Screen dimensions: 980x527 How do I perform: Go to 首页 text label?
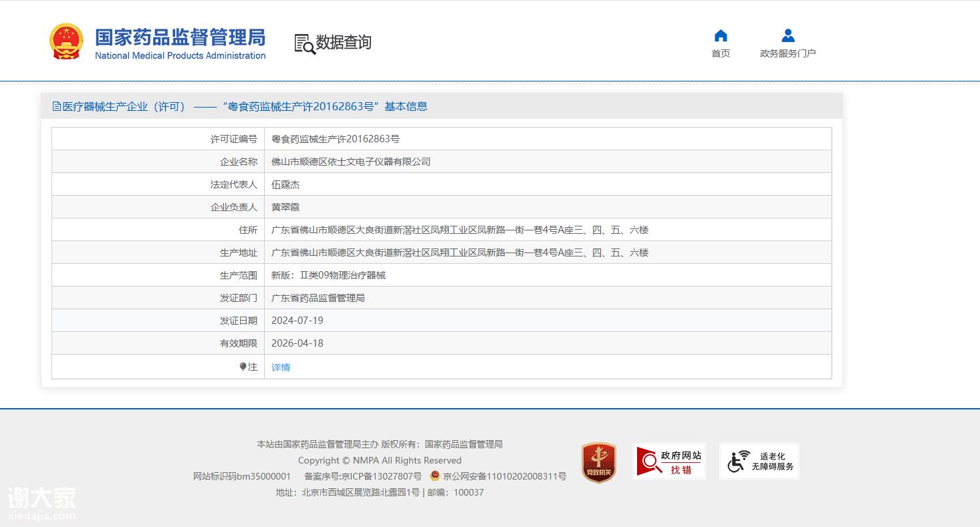pos(721,53)
